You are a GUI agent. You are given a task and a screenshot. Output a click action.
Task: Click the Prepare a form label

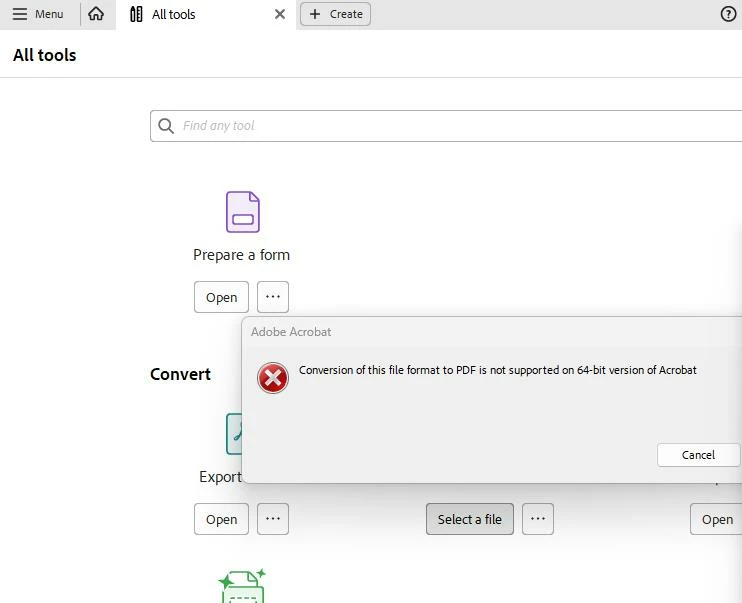(241, 255)
